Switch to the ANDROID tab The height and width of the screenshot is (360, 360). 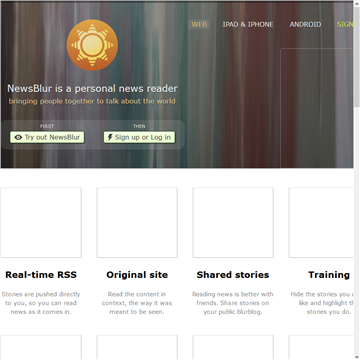tap(305, 24)
